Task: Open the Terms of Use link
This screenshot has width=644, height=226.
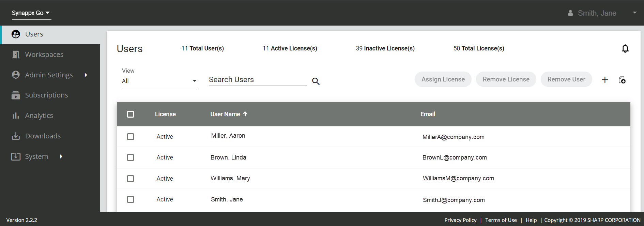Action: (x=501, y=220)
